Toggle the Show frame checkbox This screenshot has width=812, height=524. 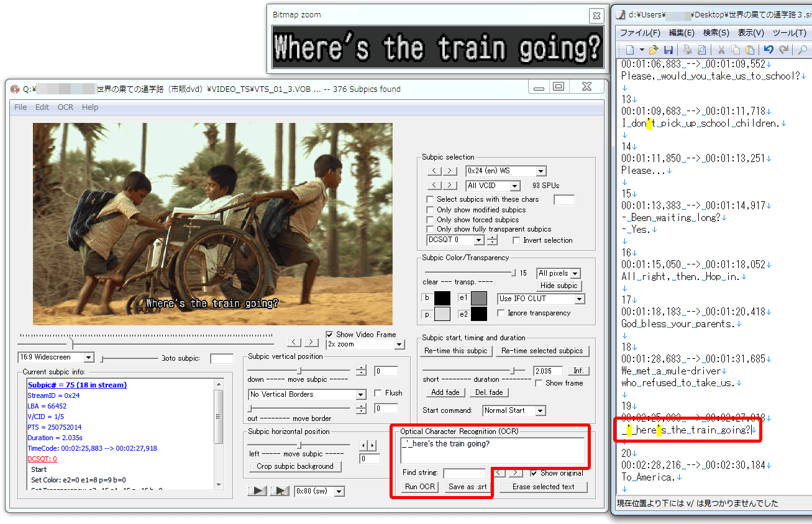539,383
